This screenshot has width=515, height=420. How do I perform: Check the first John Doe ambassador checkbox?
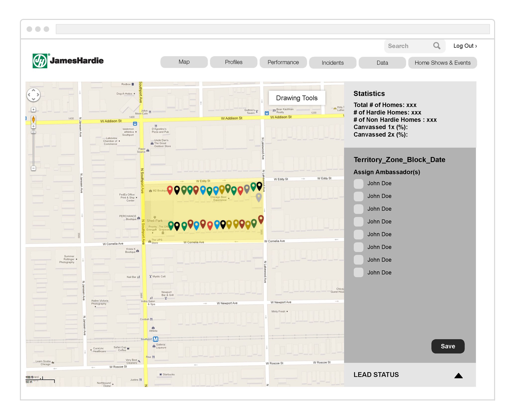click(359, 184)
